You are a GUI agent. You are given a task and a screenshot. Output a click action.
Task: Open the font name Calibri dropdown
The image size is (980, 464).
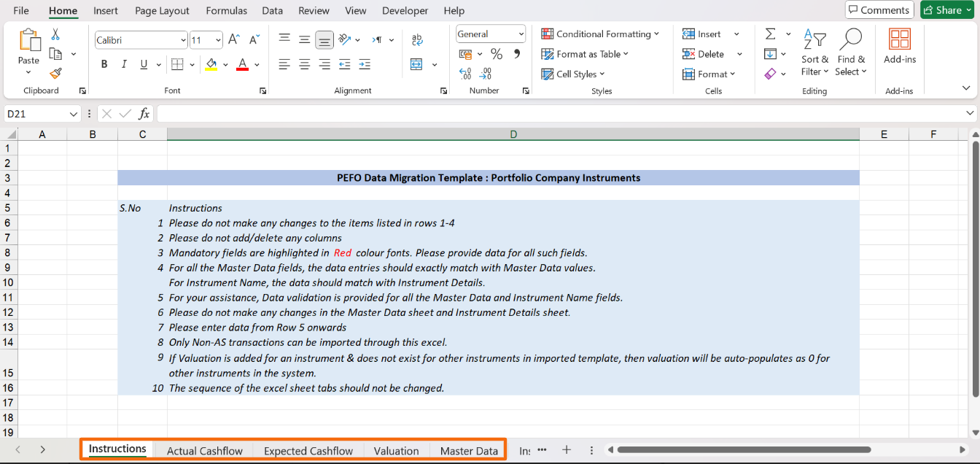coord(183,41)
